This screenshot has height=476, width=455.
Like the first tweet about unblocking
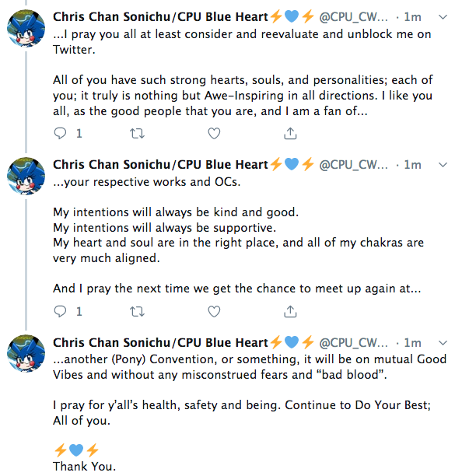214,134
